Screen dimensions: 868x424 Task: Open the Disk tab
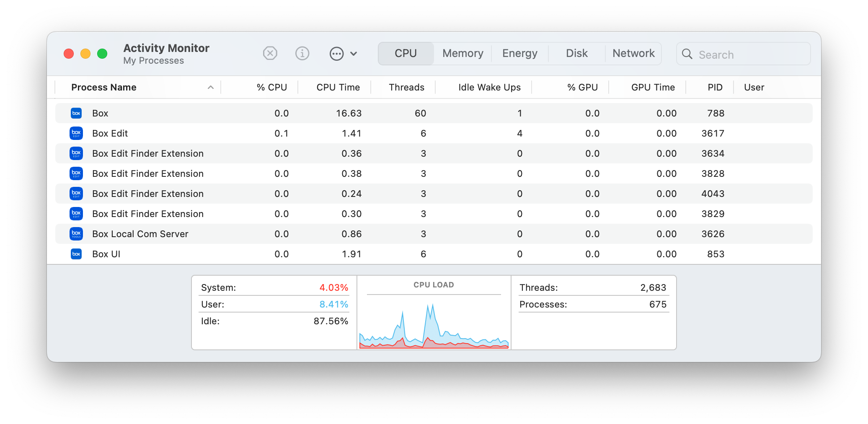[576, 54]
